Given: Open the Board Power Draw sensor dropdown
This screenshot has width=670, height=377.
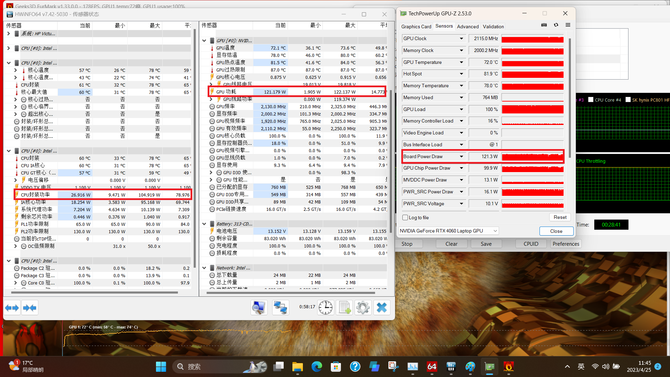Looking at the screenshot, I should point(461,156).
